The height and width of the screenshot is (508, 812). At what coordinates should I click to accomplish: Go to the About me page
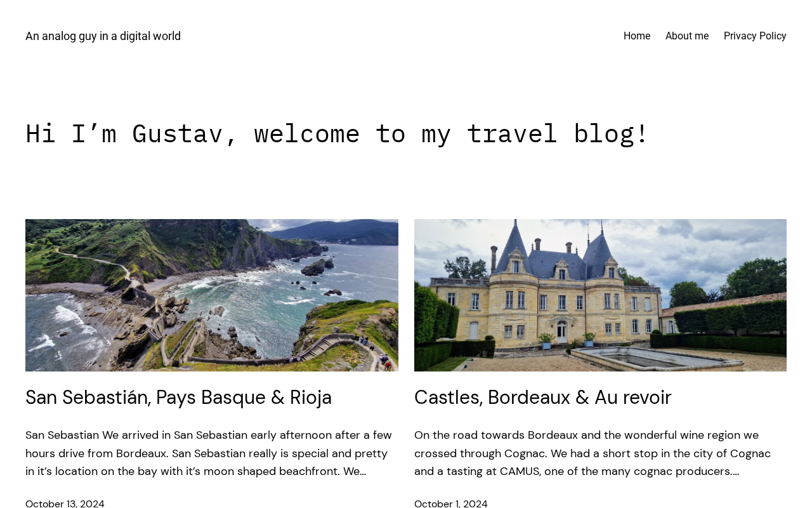[x=687, y=36]
